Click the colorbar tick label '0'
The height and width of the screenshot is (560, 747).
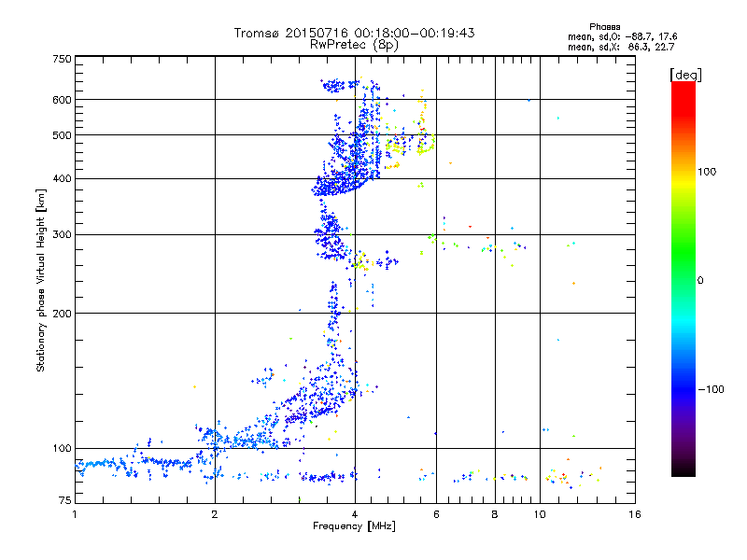(x=700, y=281)
